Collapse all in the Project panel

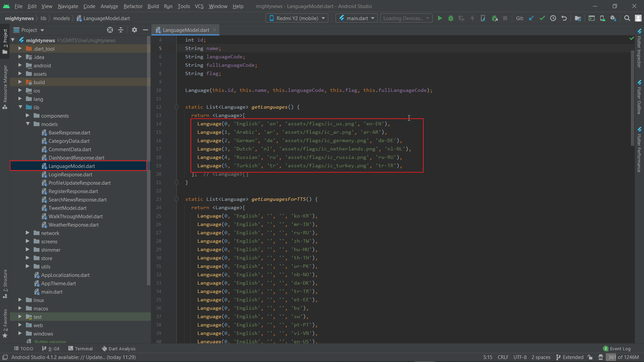coord(121,30)
